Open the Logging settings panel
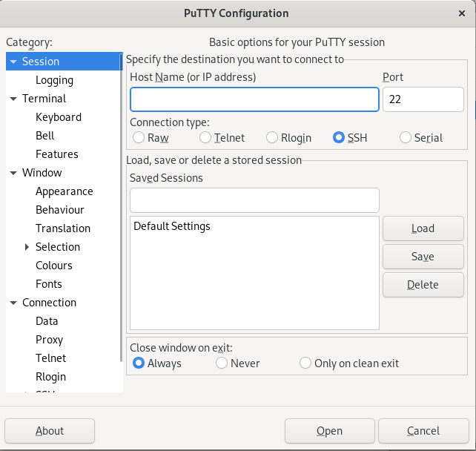The height and width of the screenshot is (451, 476). pos(54,80)
